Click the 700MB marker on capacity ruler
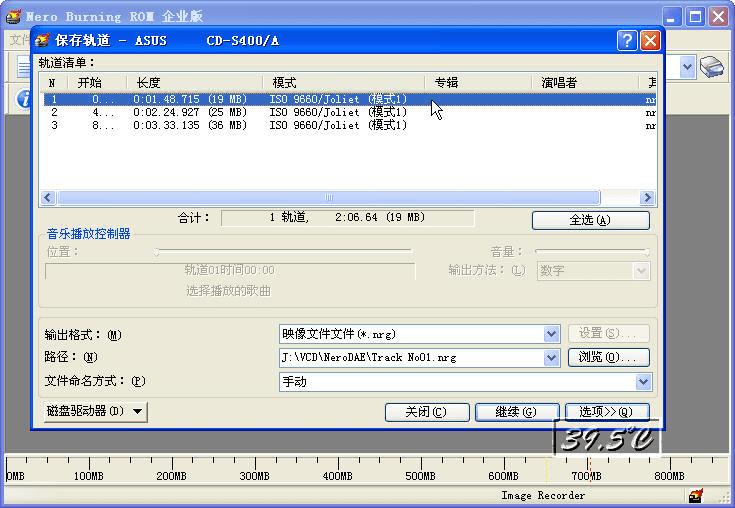The image size is (735, 508). 586,476
